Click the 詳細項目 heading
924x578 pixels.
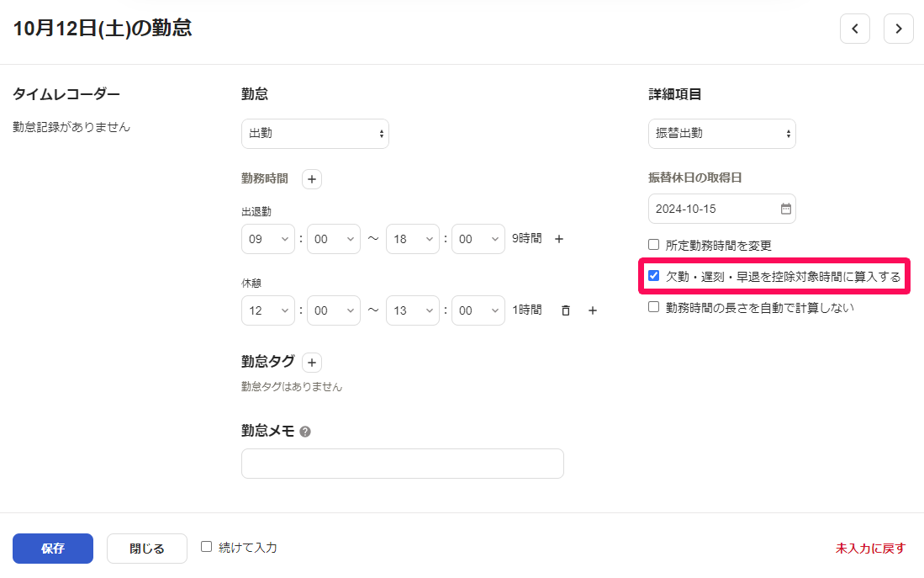tap(675, 94)
